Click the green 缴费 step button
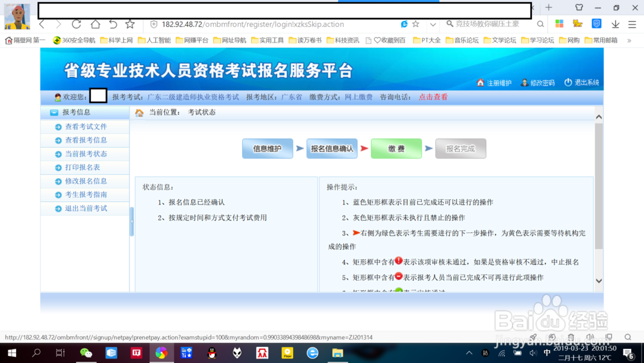The image size is (644, 363). (396, 148)
